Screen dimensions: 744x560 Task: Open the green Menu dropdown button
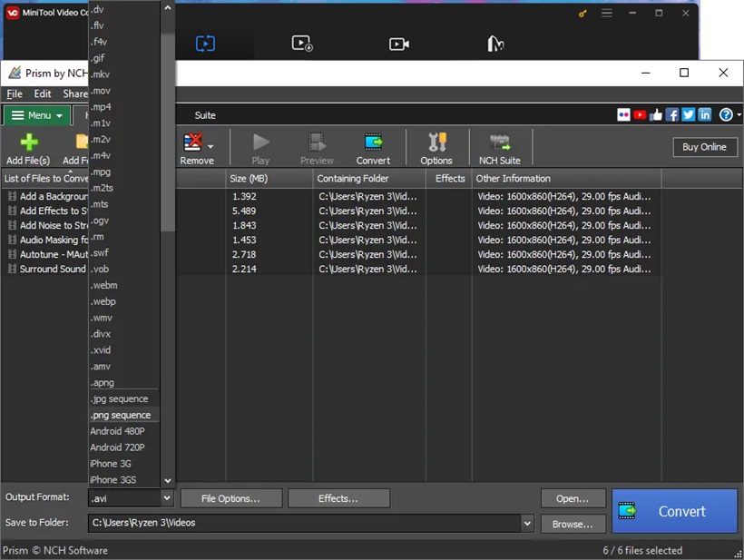pyautogui.click(x=37, y=115)
